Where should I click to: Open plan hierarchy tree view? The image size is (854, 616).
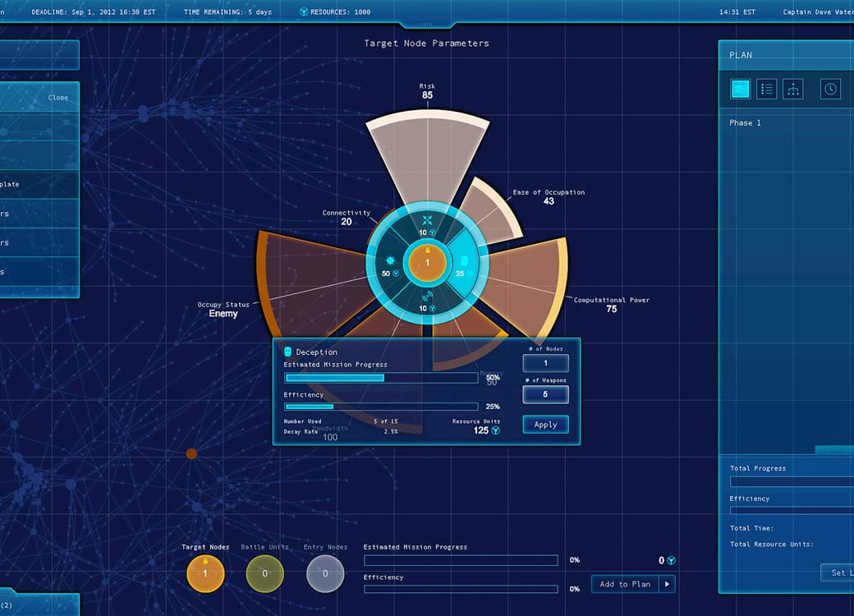[x=793, y=90]
